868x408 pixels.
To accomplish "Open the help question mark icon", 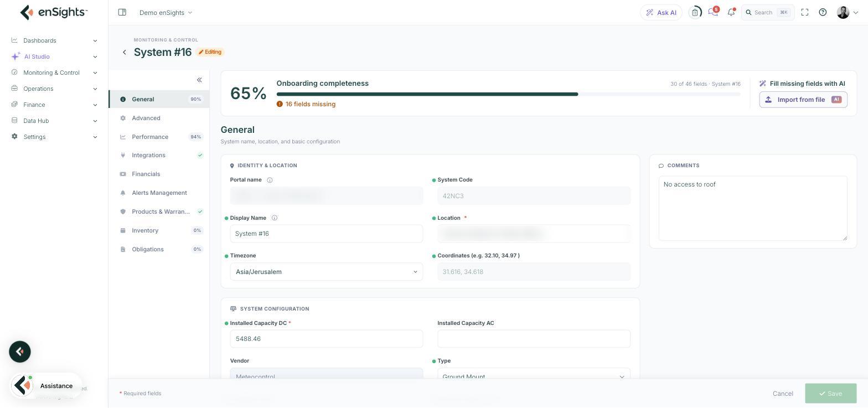I will coord(823,12).
